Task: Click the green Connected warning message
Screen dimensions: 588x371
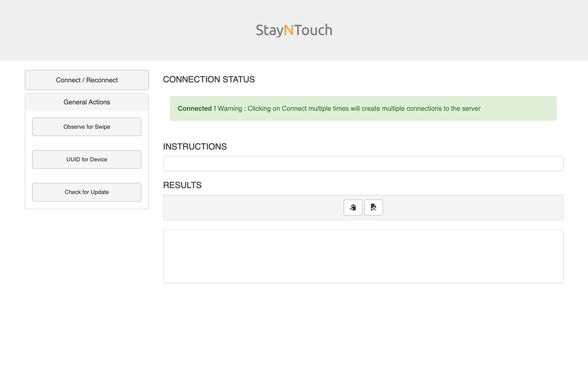Action: point(363,108)
